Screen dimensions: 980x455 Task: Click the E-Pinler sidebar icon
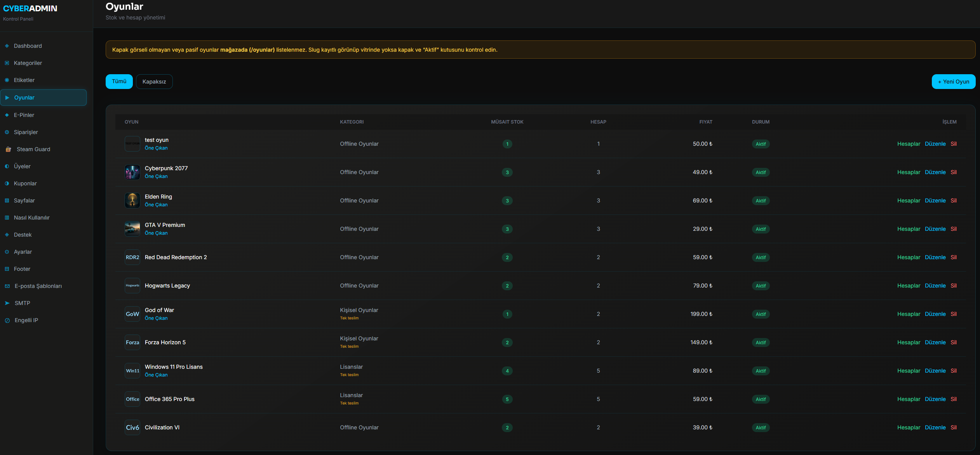coord(7,115)
